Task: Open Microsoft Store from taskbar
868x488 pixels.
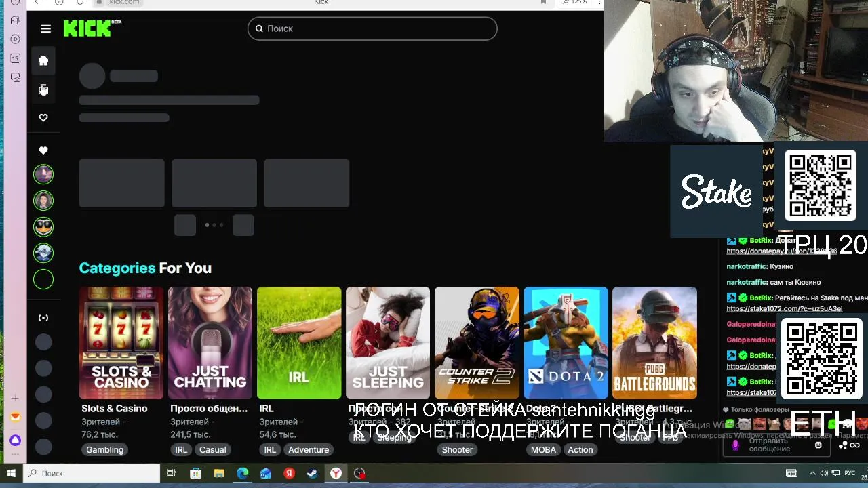Action: [x=195, y=473]
